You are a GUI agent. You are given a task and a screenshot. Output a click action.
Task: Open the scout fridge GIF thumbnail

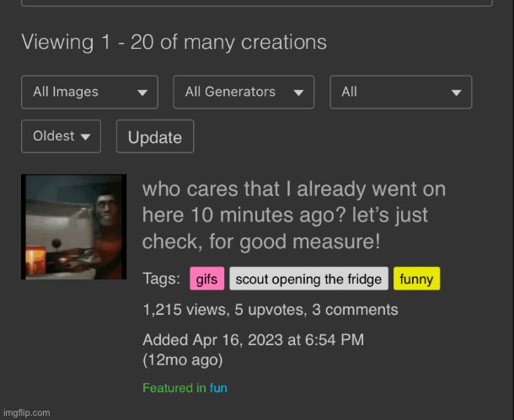tap(74, 227)
